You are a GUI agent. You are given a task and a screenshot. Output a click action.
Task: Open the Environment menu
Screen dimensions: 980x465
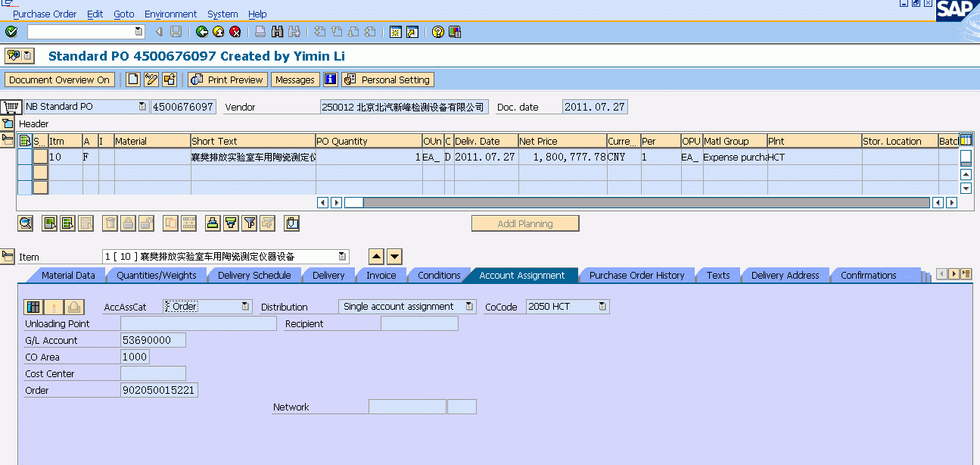170,14
